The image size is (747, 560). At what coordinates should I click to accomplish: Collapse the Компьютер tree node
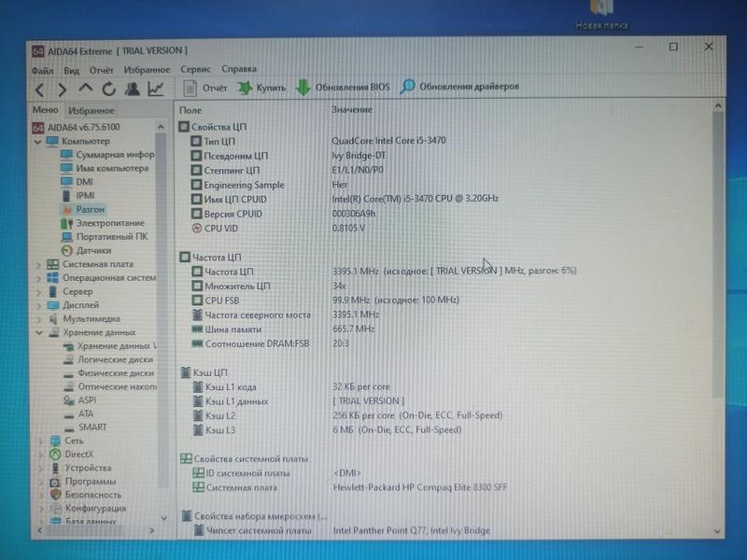(37, 142)
